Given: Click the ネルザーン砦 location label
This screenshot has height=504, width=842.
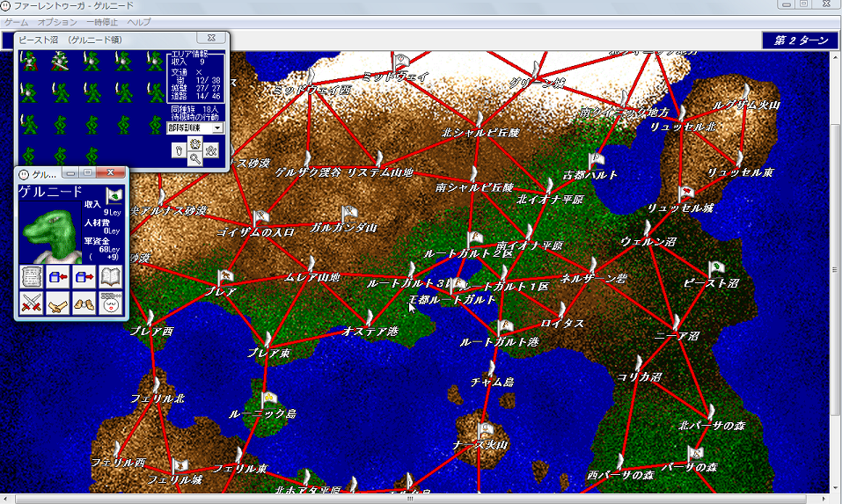Looking at the screenshot, I should (x=593, y=278).
